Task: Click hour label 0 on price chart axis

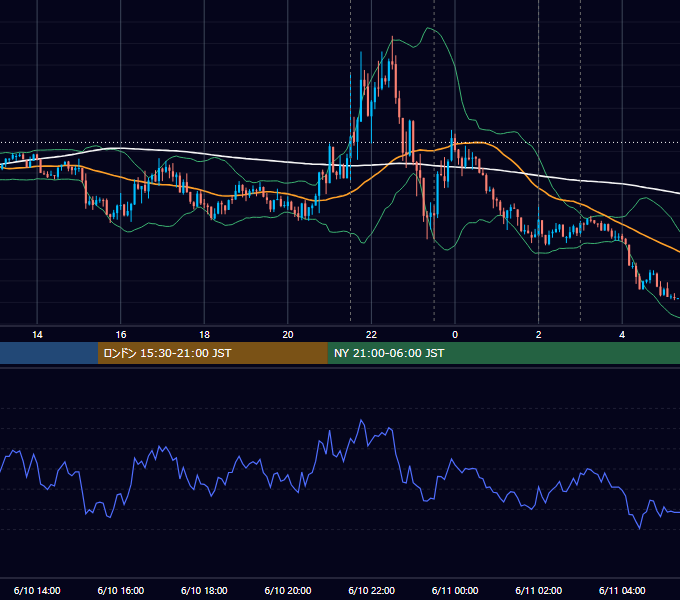Action: 455,335
